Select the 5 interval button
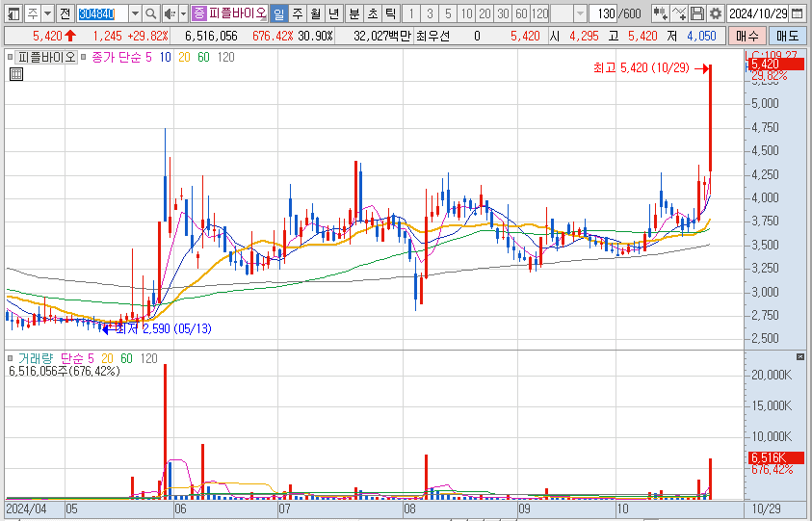 [448, 13]
